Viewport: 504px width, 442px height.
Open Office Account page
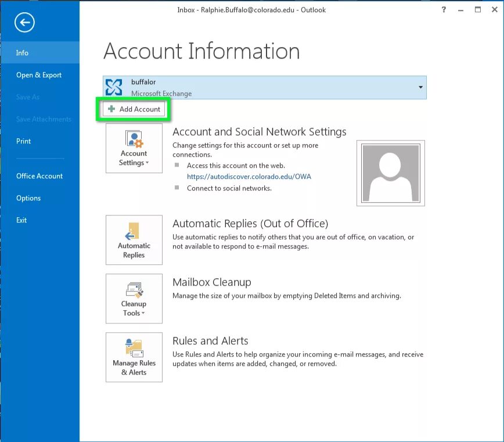tap(40, 176)
